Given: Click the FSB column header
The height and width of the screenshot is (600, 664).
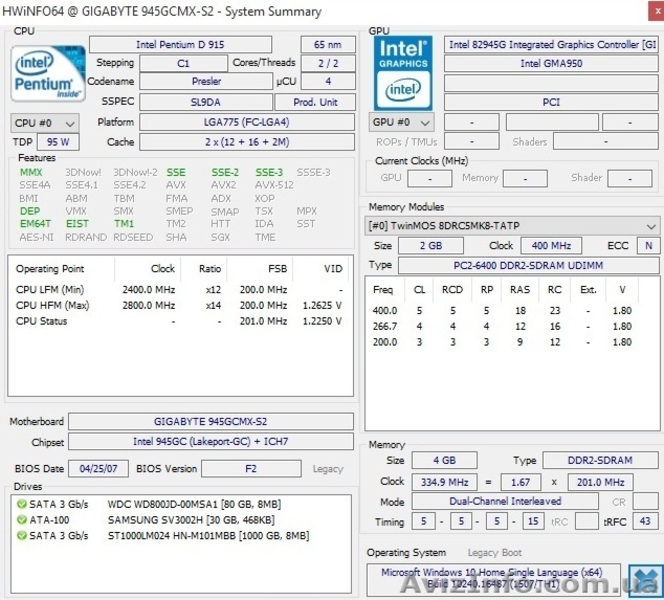Looking at the screenshot, I should click(x=277, y=268).
